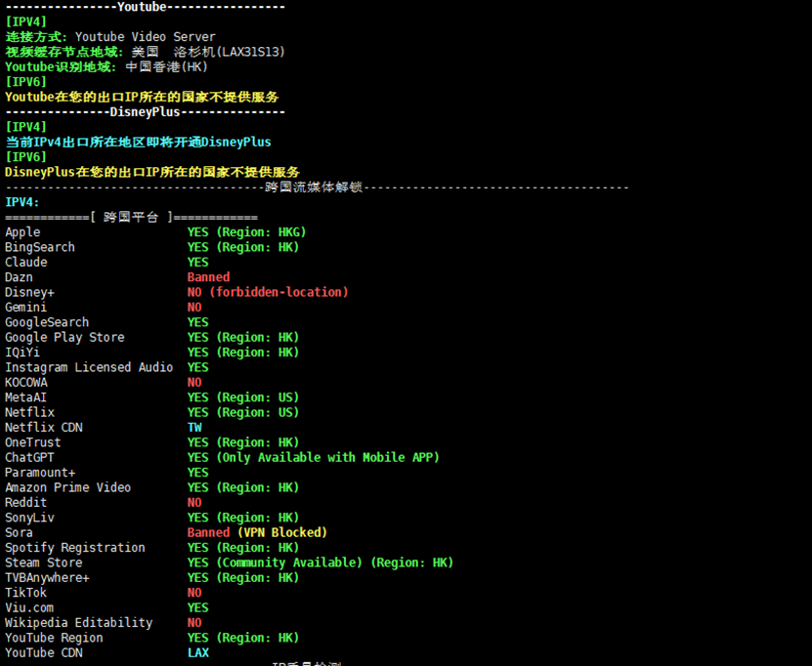
Task: Click the DisneyPlus section header line
Action: [x=145, y=112]
